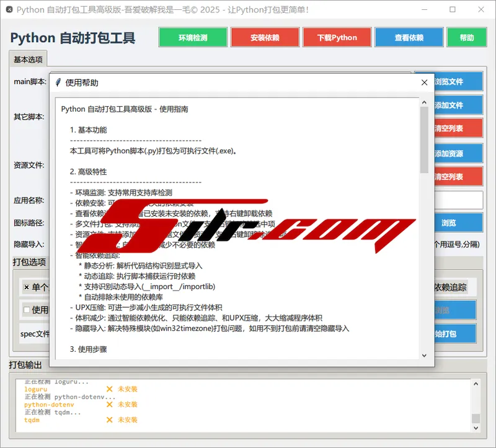
Task: Click the 开始打包 button in the main window
Action: click(x=456, y=334)
